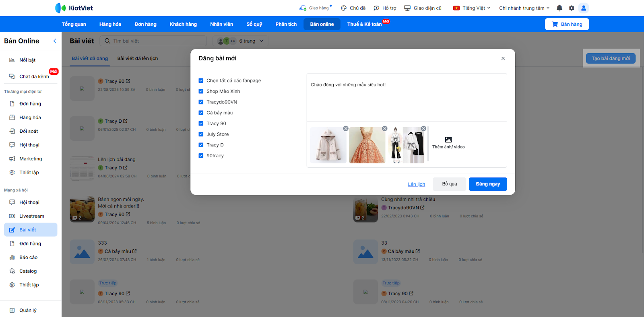The height and width of the screenshot is (317, 644).
Task: Uncheck the Shop Mèo Xinh fanpage
Action: click(201, 91)
